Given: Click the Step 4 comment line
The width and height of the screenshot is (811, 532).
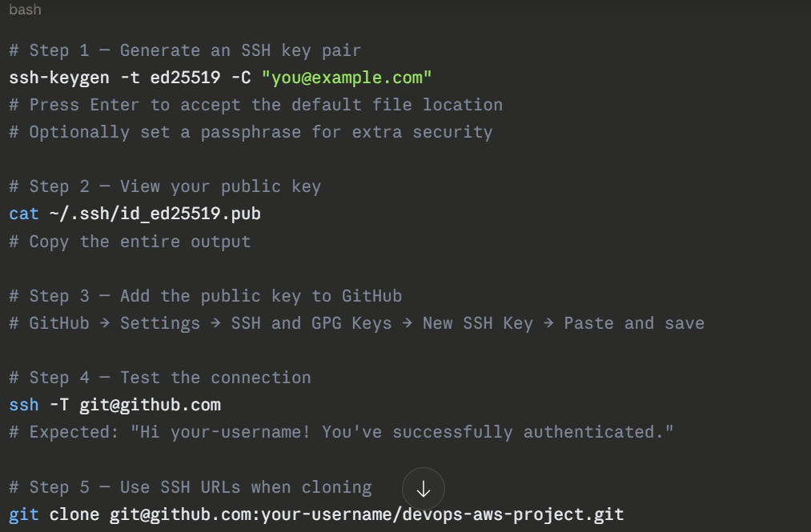Looking at the screenshot, I should 160,378.
